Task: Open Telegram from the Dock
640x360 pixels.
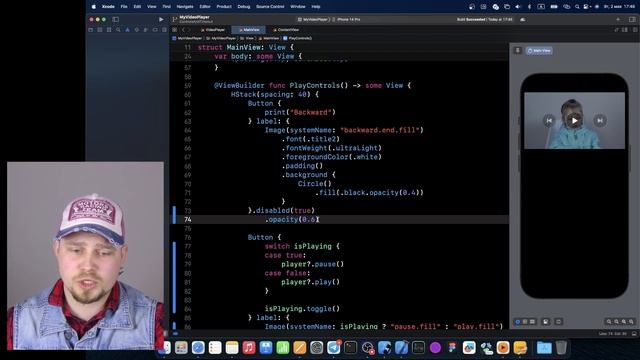Action: (333, 348)
